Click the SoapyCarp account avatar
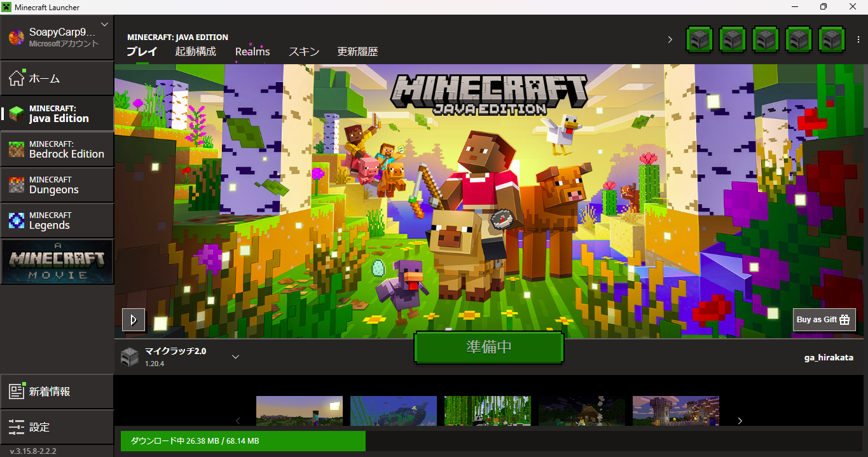 [16, 37]
